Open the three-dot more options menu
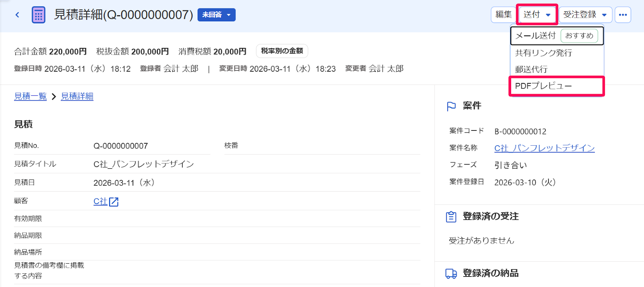 [x=623, y=15]
